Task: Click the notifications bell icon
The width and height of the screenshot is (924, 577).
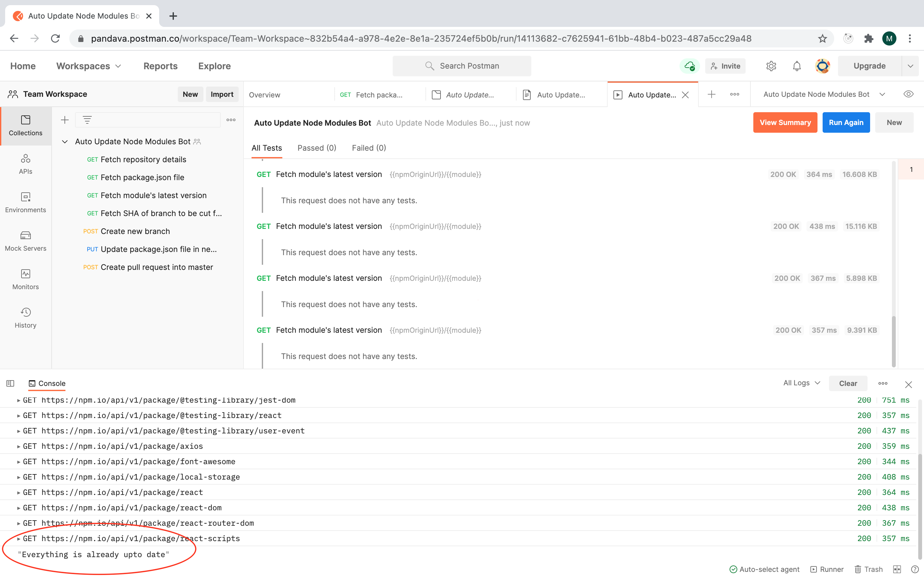Action: coord(797,66)
